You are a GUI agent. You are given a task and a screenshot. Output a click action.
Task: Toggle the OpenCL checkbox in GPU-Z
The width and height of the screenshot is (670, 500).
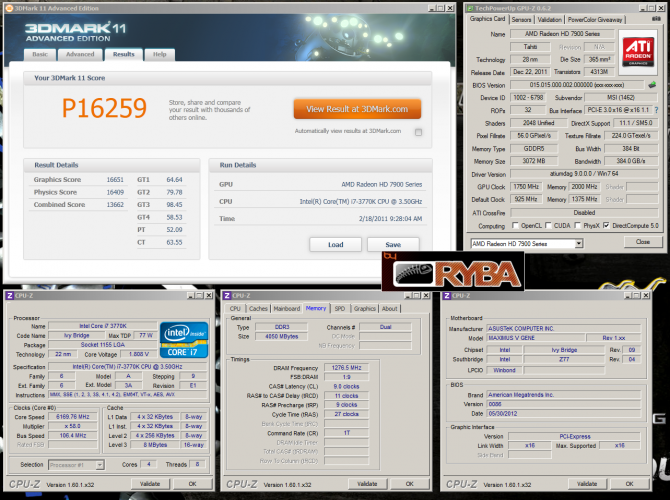[515, 225]
